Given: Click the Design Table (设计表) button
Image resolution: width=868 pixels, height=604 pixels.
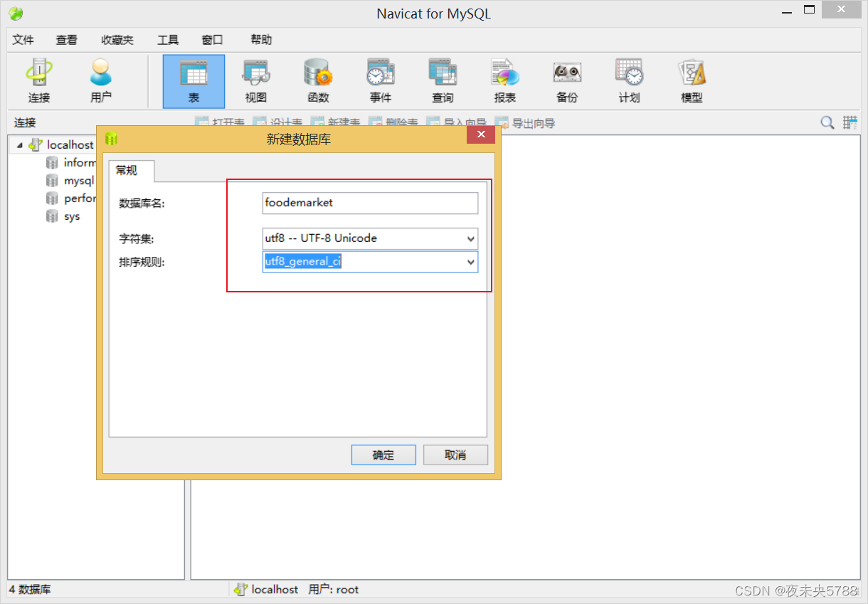Looking at the screenshot, I should click(278, 123).
